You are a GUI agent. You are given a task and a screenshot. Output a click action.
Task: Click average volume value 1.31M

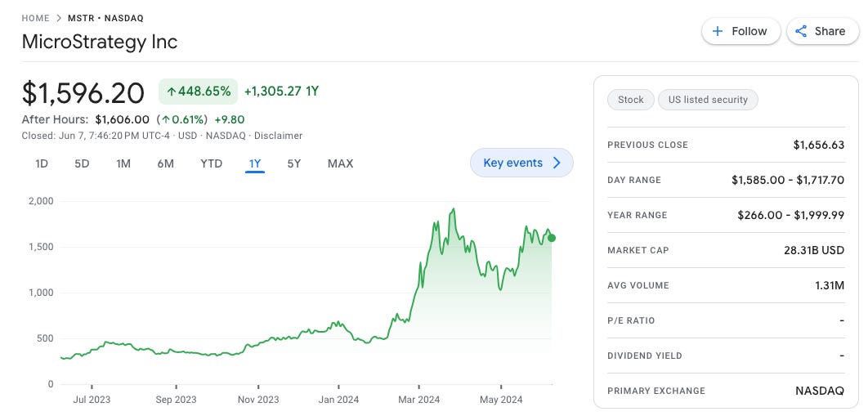pyautogui.click(x=830, y=285)
